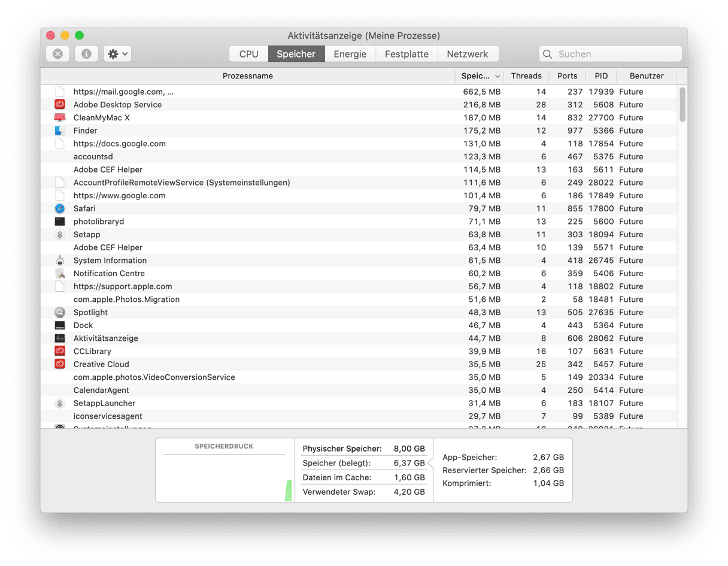Go to the Netzwerk tab
728x566 pixels.
tap(468, 54)
